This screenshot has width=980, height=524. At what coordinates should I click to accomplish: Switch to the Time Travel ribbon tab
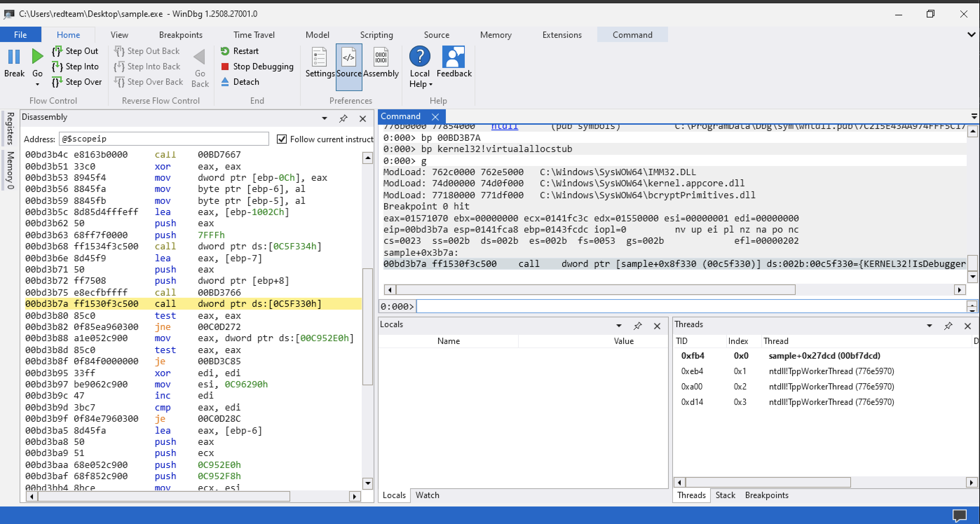pos(254,35)
